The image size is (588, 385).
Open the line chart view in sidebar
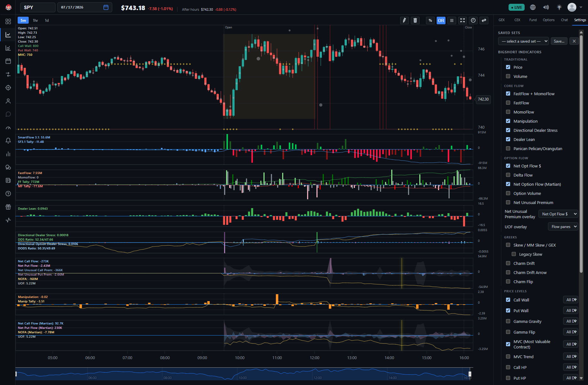[8, 35]
